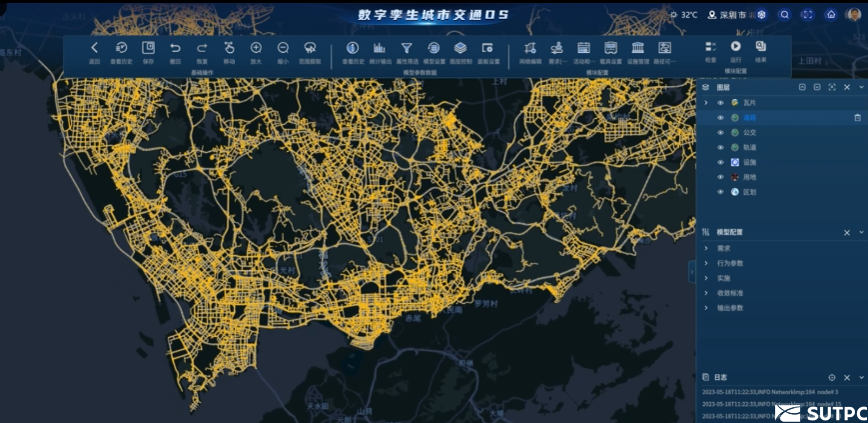This screenshot has width=868, height=423.
Task: Collapse the 模型配置 panel with its chevron
Action: coord(861,233)
